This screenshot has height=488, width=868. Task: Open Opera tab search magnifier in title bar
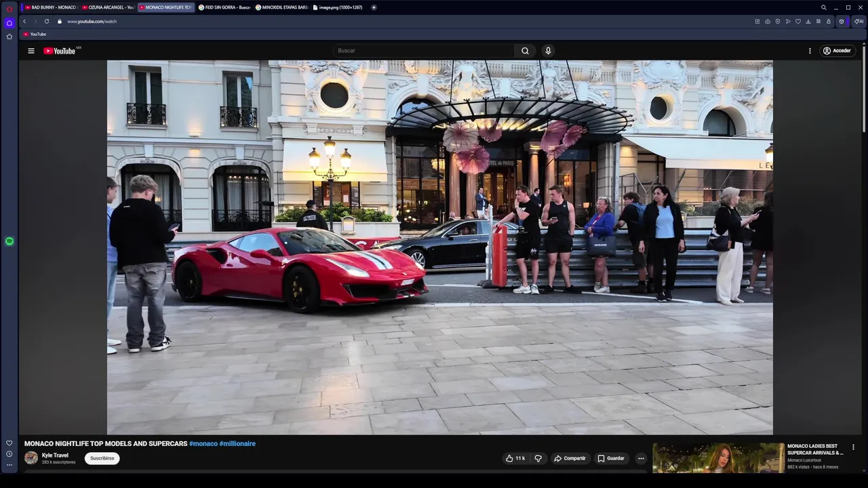824,7
